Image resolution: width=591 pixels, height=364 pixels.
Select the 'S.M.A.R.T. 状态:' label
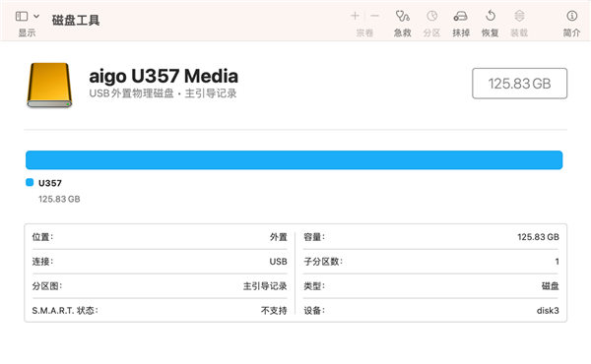(65, 311)
